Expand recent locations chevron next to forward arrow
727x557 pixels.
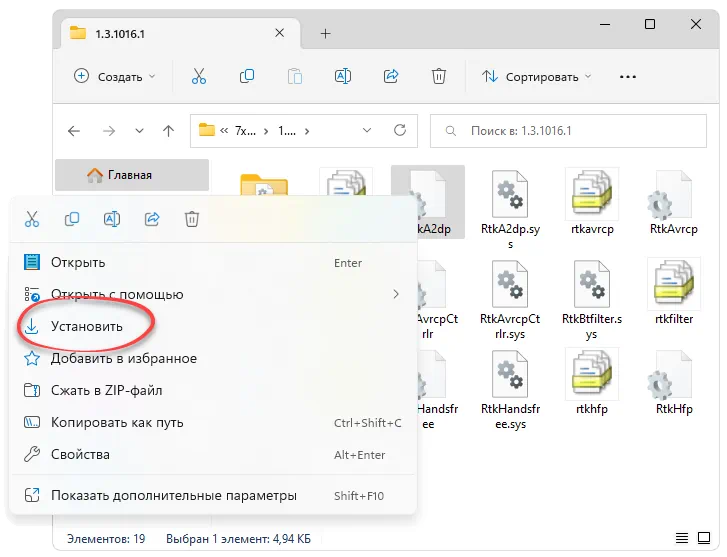tap(139, 131)
